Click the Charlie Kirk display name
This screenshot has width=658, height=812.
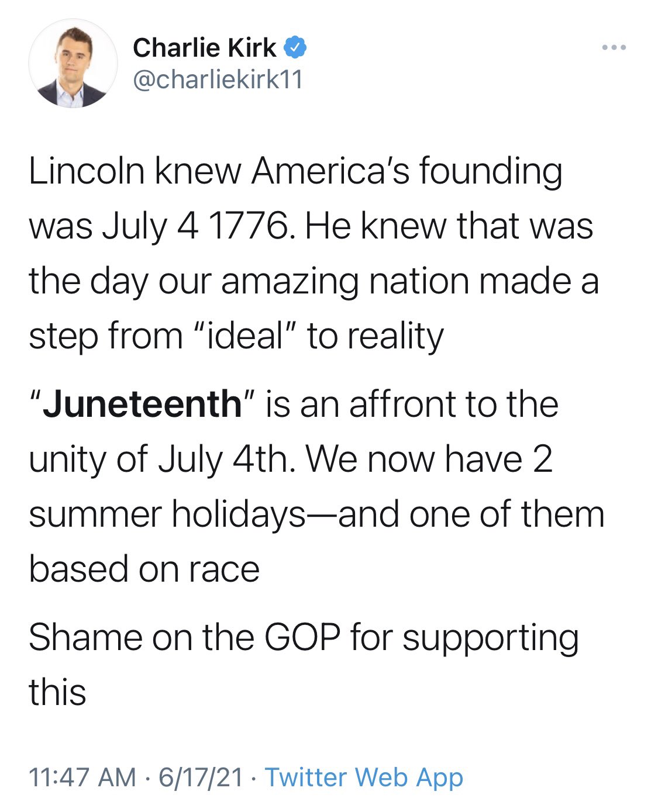click(x=205, y=48)
